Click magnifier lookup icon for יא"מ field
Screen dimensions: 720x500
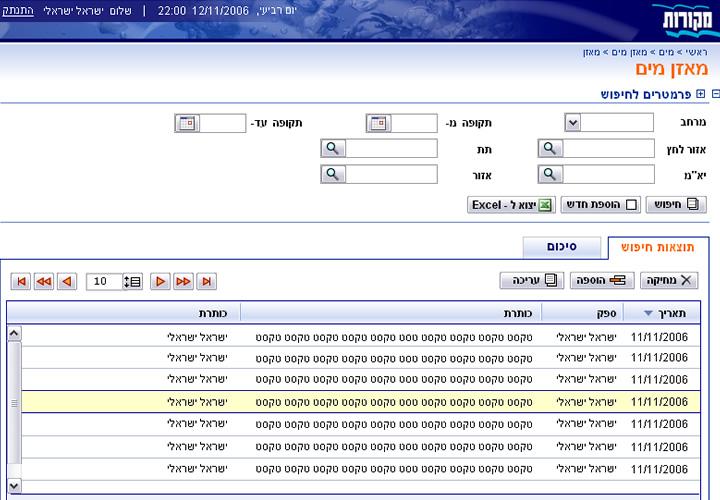click(551, 175)
